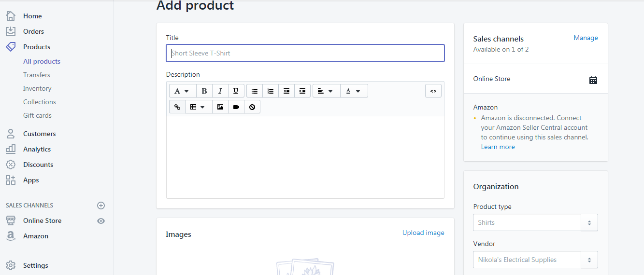Toggle underline formatting in description editor
The image size is (644, 275).
click(236, 91)
